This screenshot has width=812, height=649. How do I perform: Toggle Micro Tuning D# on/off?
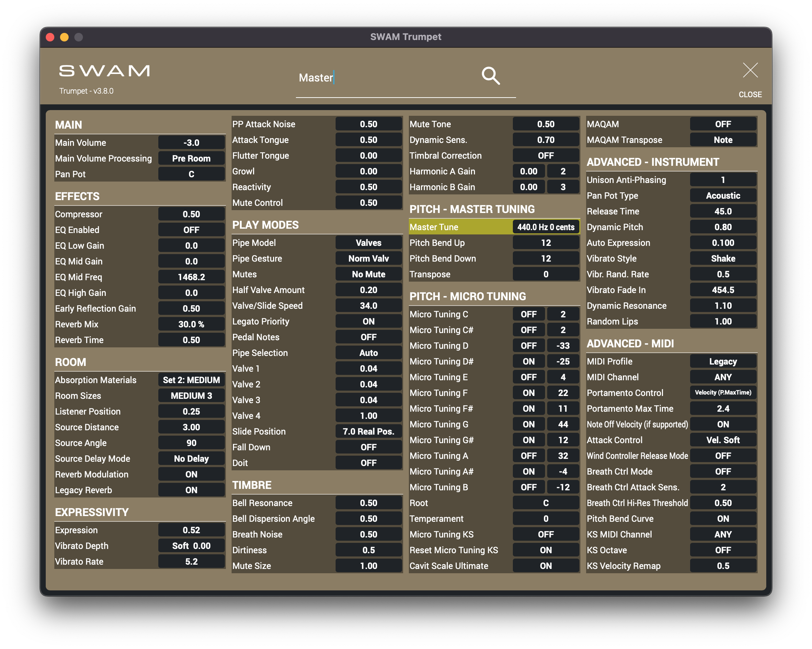point(528,361)
